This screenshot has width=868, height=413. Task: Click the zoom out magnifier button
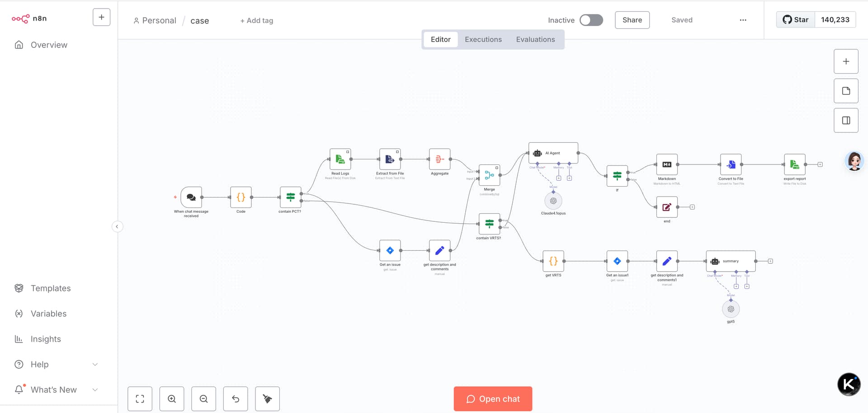[203, 399]
